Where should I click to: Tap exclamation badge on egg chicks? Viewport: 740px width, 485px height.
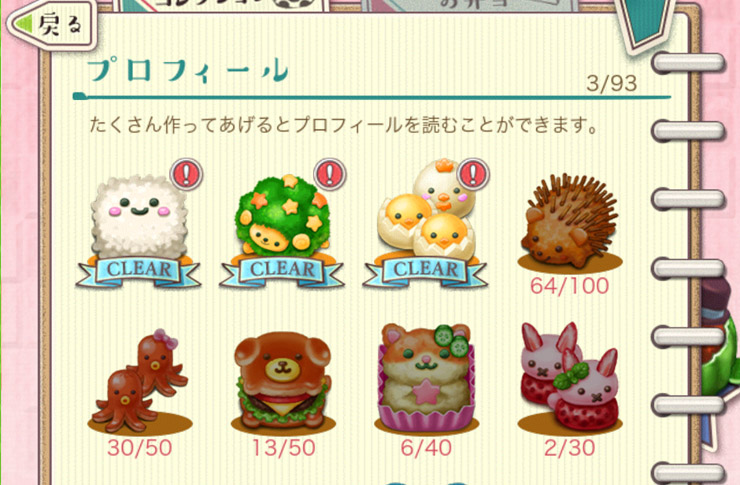pos(473,174)
